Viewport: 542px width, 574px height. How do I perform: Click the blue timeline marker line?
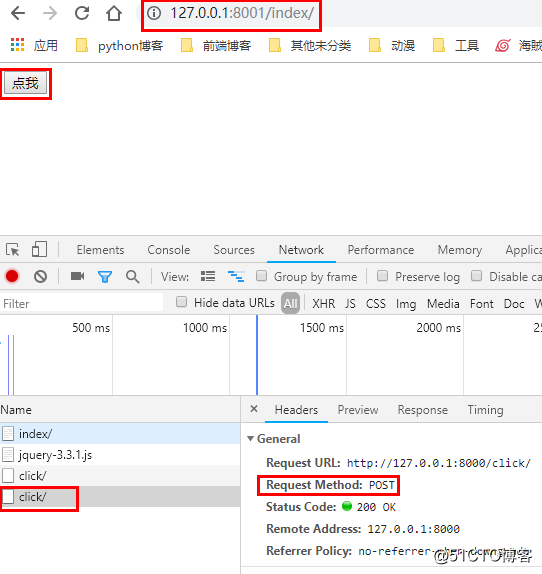coord(257,355)
